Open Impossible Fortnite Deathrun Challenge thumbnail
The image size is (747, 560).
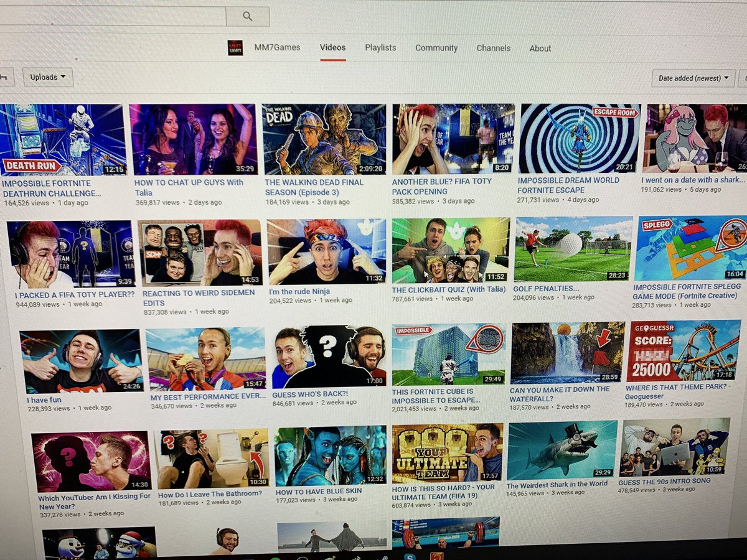tap(62, 140)
